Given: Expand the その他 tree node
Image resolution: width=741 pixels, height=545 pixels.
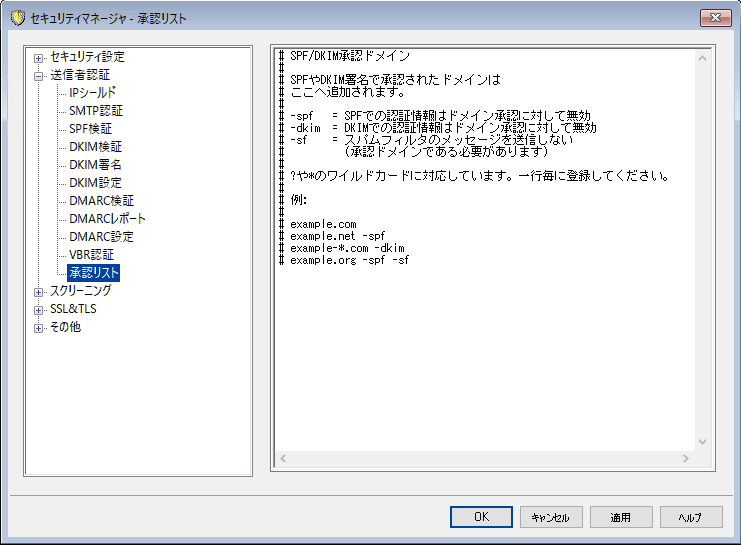Looking at the screenshot, I should click(x=39, y=327).
